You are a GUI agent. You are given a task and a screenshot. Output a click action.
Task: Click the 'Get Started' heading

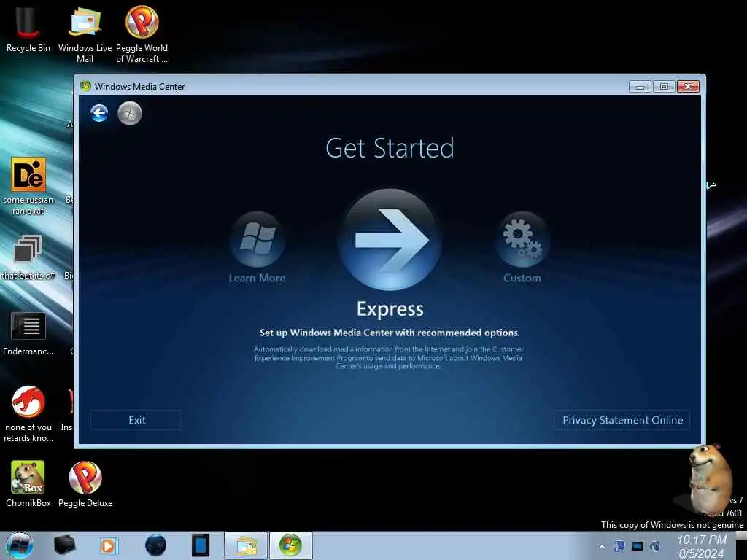[x=390, y=148]
